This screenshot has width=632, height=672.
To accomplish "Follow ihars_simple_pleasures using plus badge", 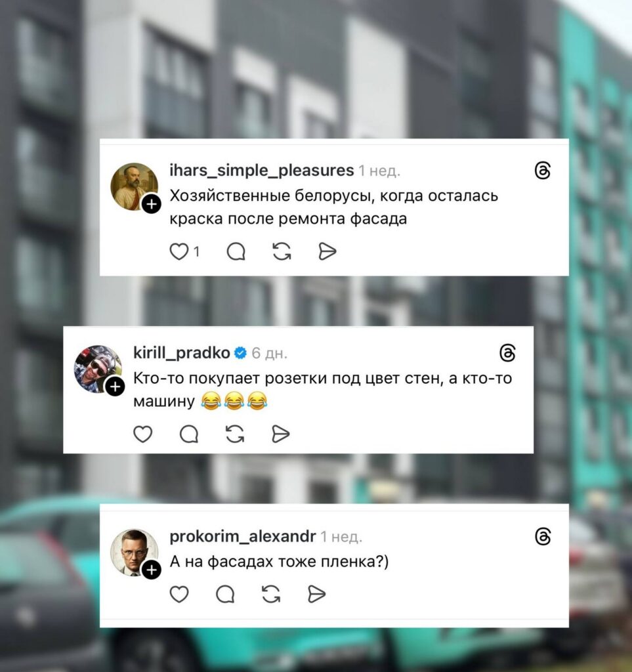I will (x=151, y=204).
